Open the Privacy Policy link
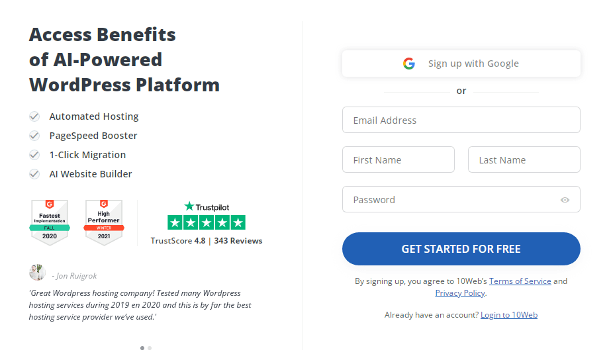Screen dimensions: 609x364 pos(460,293)
